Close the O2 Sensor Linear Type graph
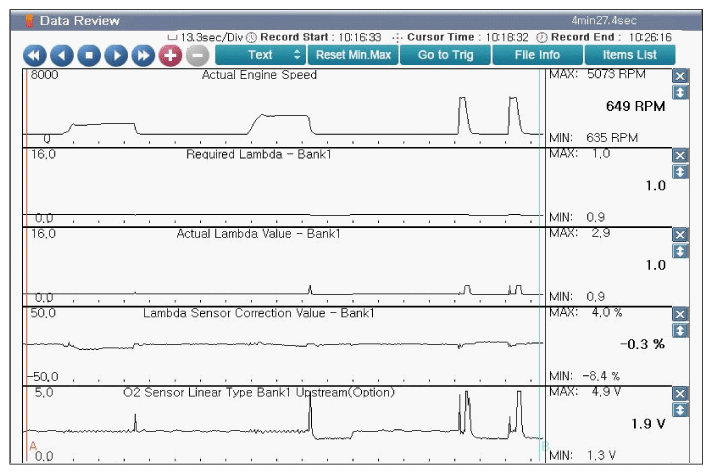This screenshot has height=474, width=712. click(x=680, y=394)
